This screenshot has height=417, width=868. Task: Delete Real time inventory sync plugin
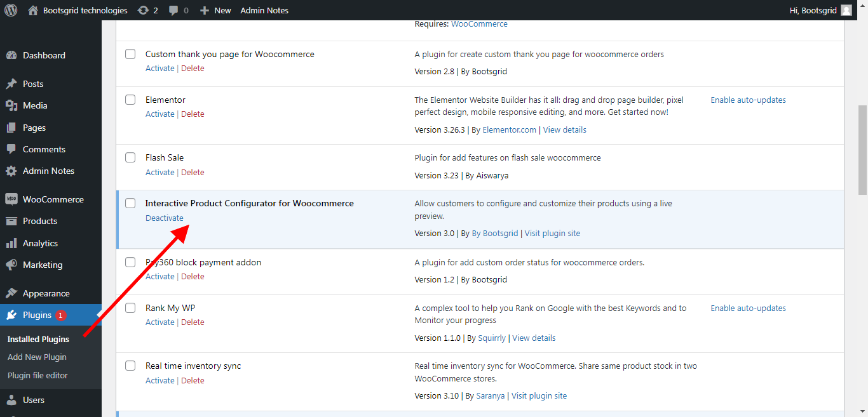(193, 380)
